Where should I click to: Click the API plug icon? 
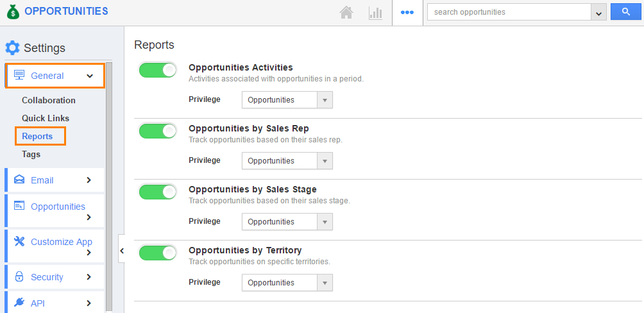click(x=19, y=303)
